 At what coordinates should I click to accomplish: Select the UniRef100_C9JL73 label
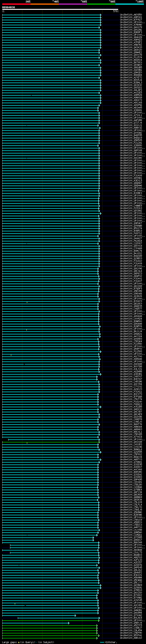coord(131,552)
